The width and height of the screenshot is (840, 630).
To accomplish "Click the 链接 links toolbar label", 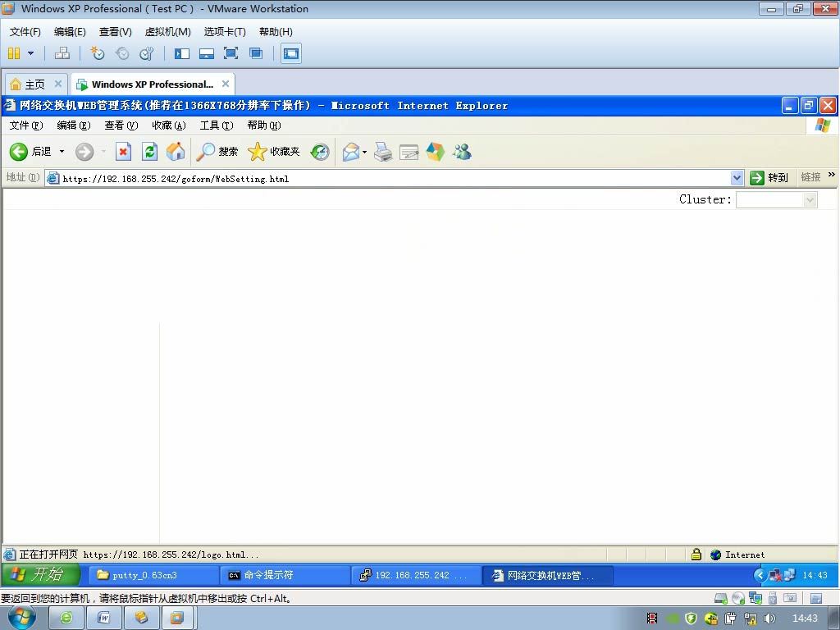I will click(810, 177).
